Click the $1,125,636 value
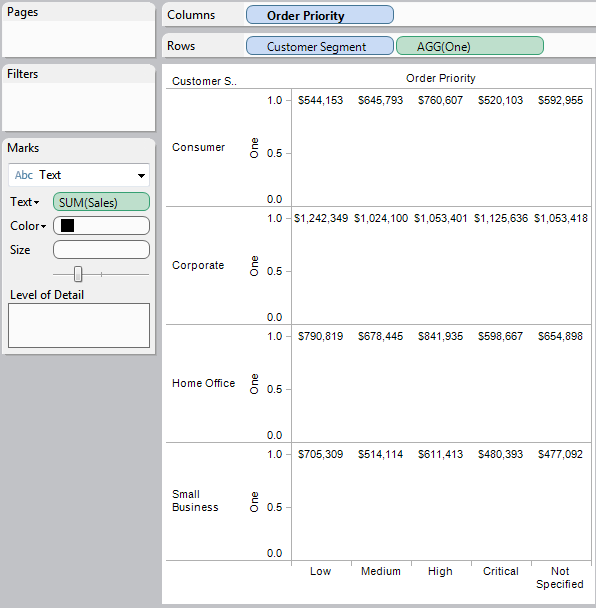Screen dimensions: 596x608 (x=501, y=218)
